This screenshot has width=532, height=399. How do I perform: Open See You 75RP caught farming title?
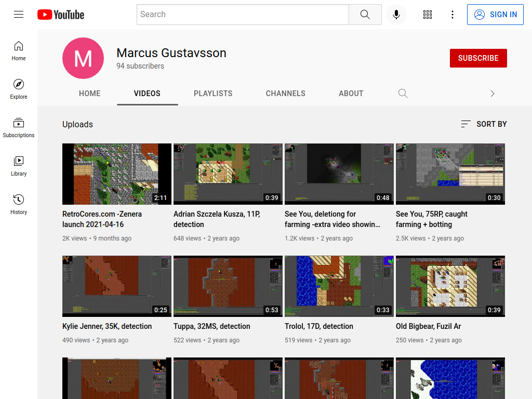(x=432, y=219)
